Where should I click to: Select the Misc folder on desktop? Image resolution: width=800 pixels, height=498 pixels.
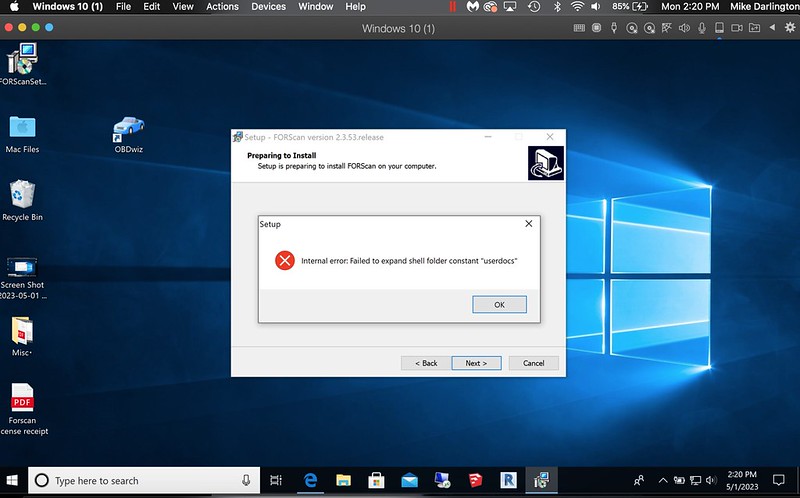[22, 336]
